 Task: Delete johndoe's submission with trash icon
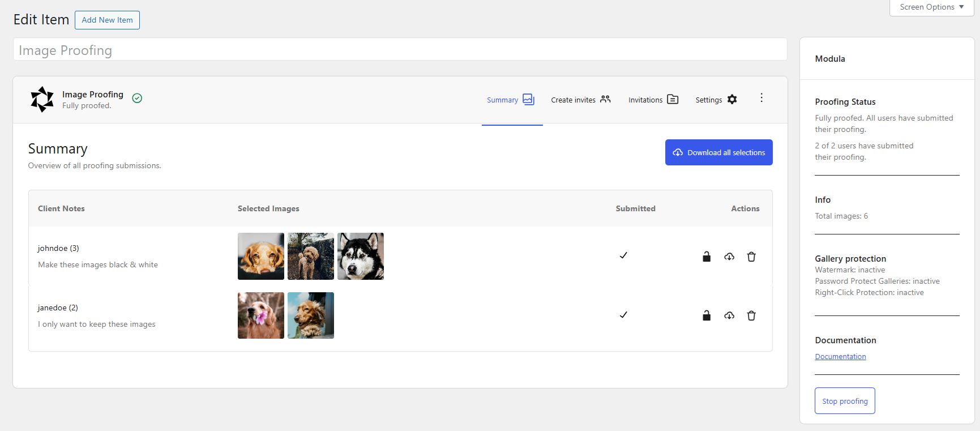click(751, 257)
